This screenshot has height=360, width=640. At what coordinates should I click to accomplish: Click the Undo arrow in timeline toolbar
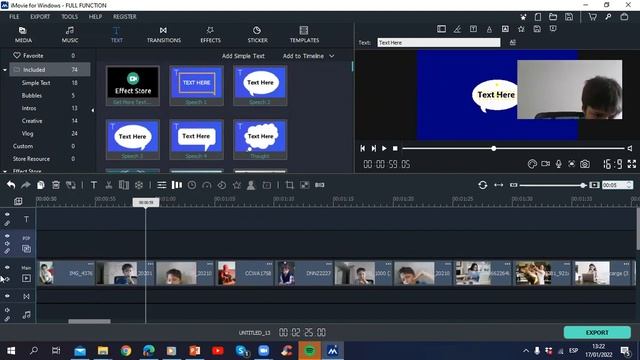click(x=11, y=185)
